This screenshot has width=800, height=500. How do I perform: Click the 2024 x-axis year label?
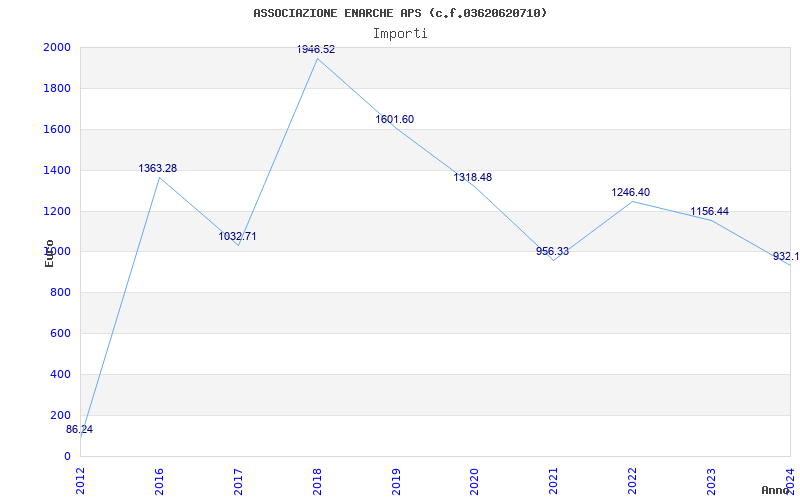tap(790, 481)
